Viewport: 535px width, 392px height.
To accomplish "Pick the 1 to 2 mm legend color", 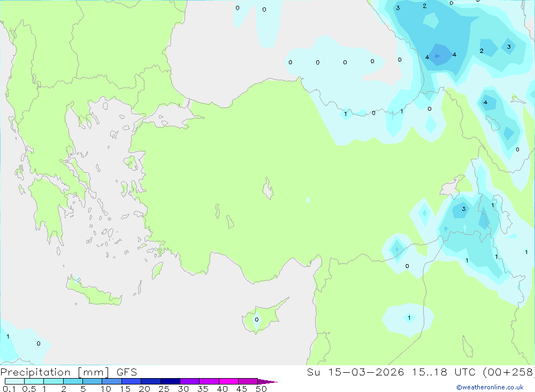I will (x=53, y=381).
